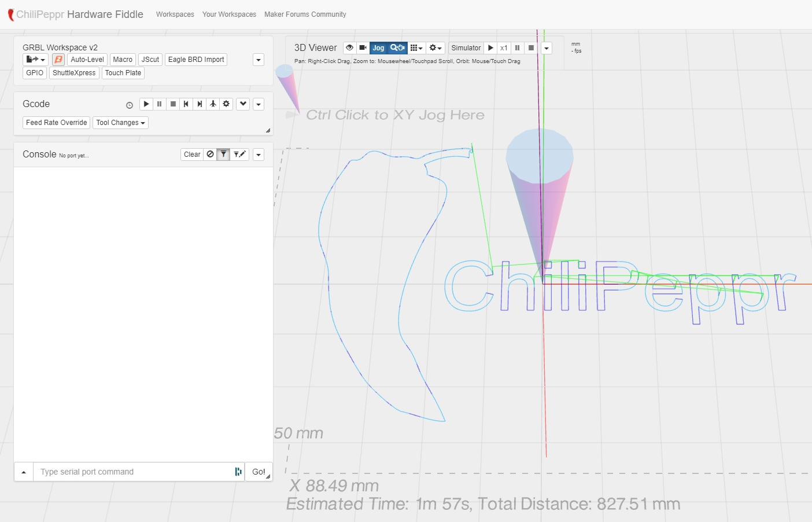Toggle the orange Zipwhip texting icon
The height and width of the screenshot is (522, 812).
(58, 60)
